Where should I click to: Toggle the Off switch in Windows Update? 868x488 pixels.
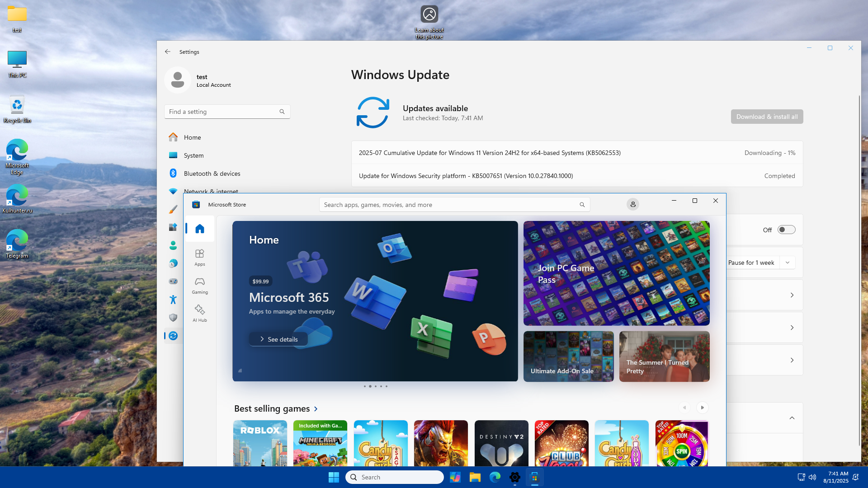click(x=786, y=230)
